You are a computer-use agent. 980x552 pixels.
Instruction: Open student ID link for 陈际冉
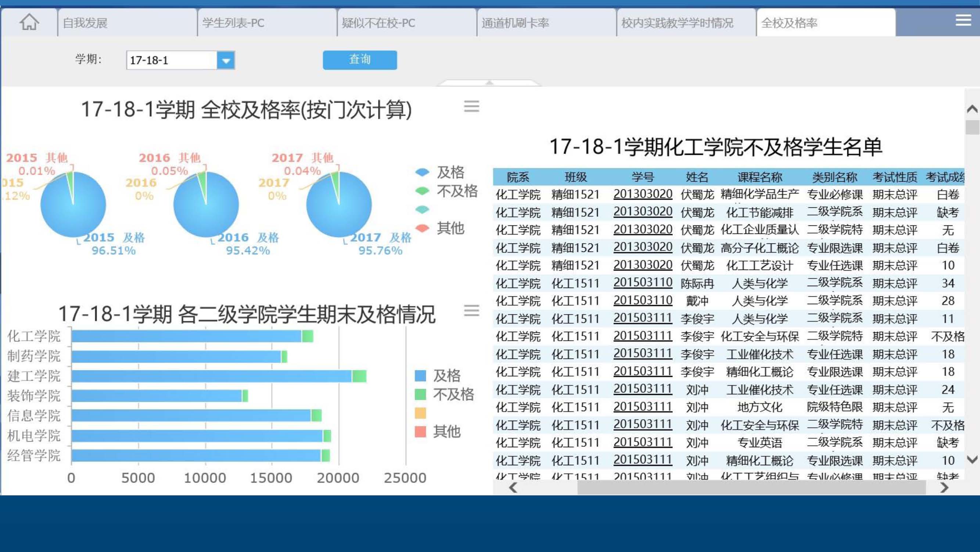pyautogui.click(x=643, y=283)
